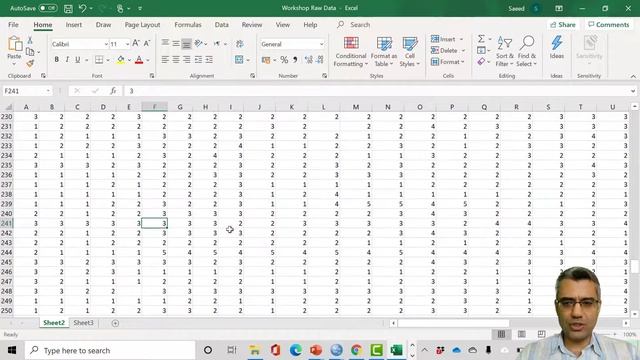Image resolution: width=640 pixels, height=360 pixels.
Task: Open Cell Styles gallery
Action: pos(410,52)
